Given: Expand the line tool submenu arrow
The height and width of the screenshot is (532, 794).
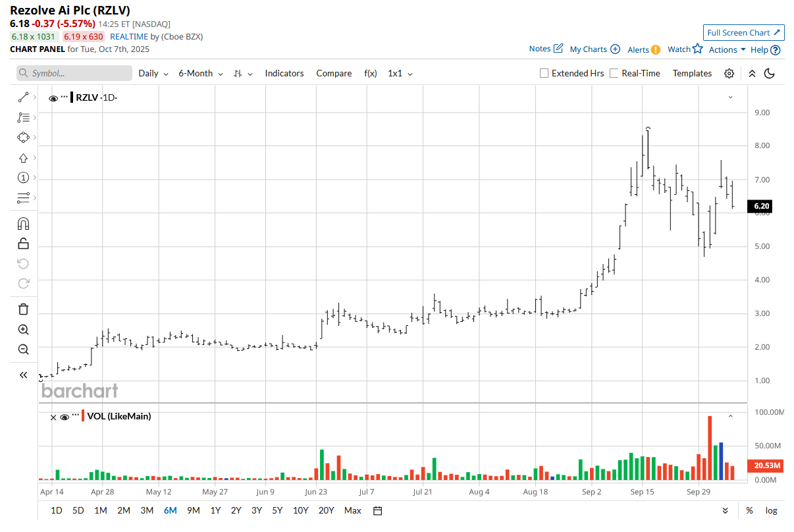Looking at the screenshot, I should click(34, 97).
